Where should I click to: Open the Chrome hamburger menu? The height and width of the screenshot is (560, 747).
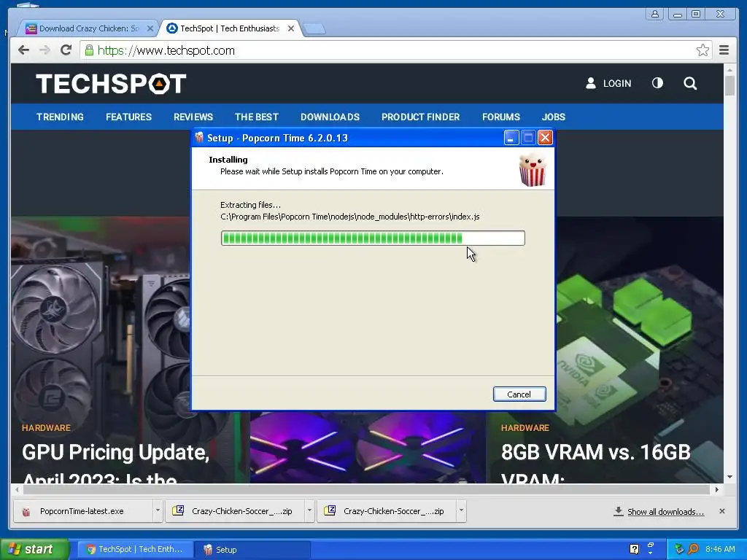click(x=724, y=50)
